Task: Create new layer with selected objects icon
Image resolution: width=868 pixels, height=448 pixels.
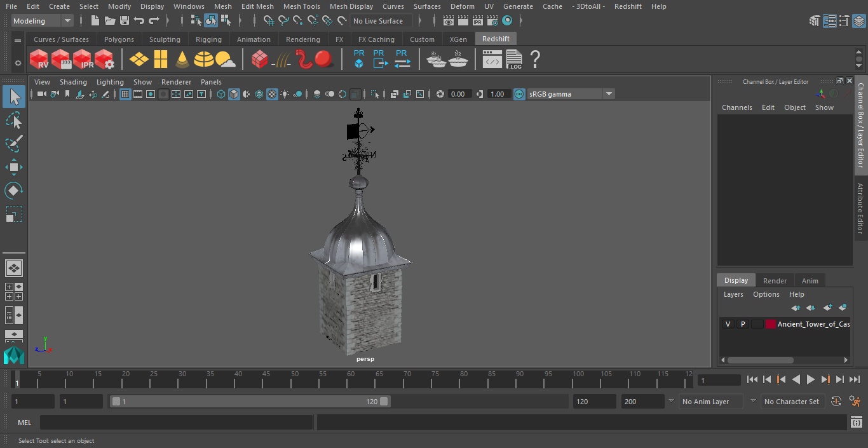Action: [843, 308]
